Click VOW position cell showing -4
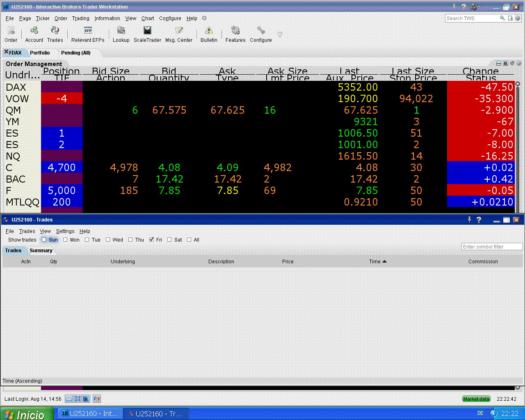Image resolution: width=525 pixels, height=420 pixels. pyautogui.click(x=62, y=98)
